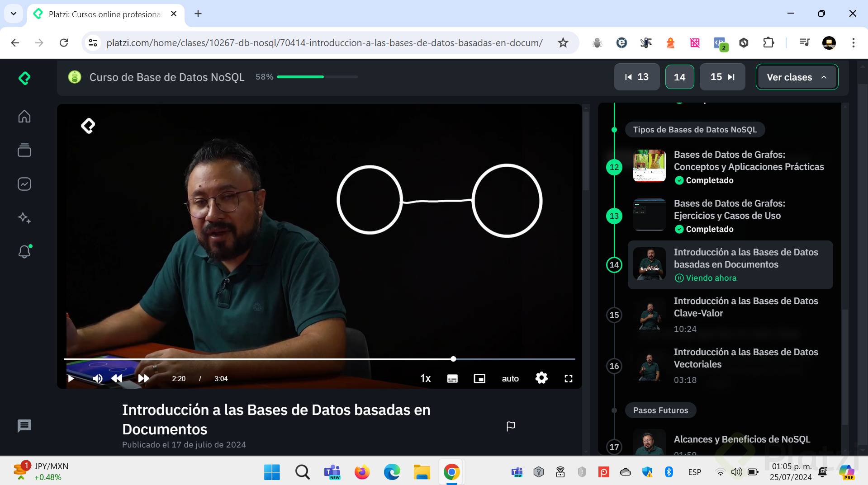Screen dimensions: 868x485
Task: Play the video
Action: pyautogui.click(x=71, y=378)
